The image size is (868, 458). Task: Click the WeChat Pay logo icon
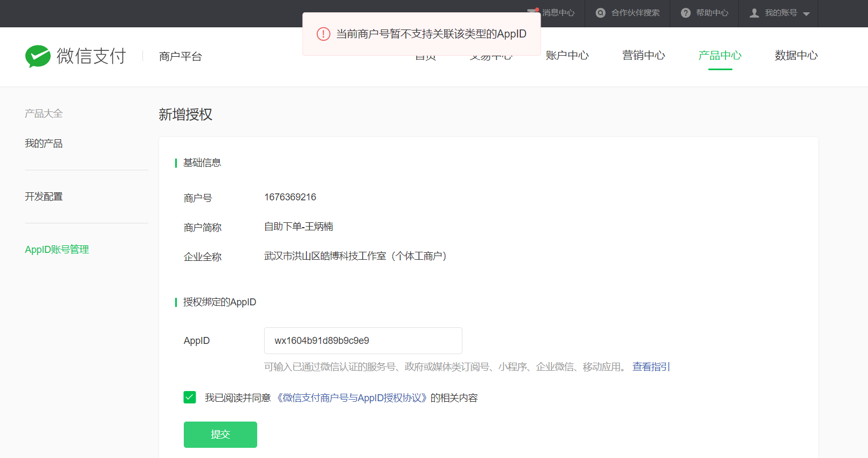(38, 56)
